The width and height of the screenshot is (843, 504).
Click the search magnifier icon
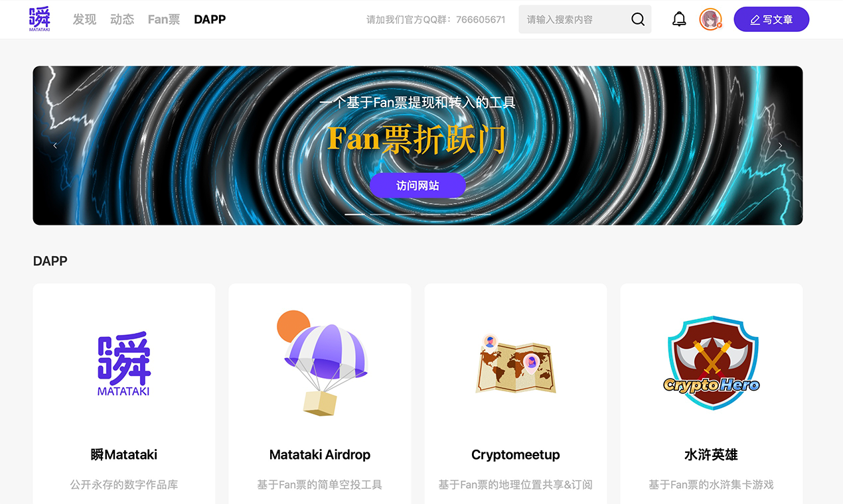point(638,19)
